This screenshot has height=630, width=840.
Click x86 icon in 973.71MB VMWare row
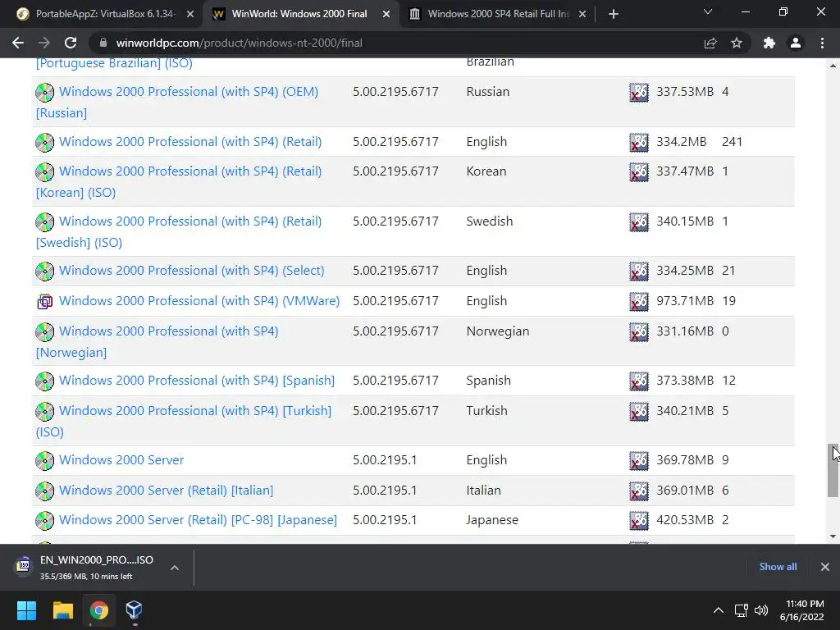coord(638,302)
